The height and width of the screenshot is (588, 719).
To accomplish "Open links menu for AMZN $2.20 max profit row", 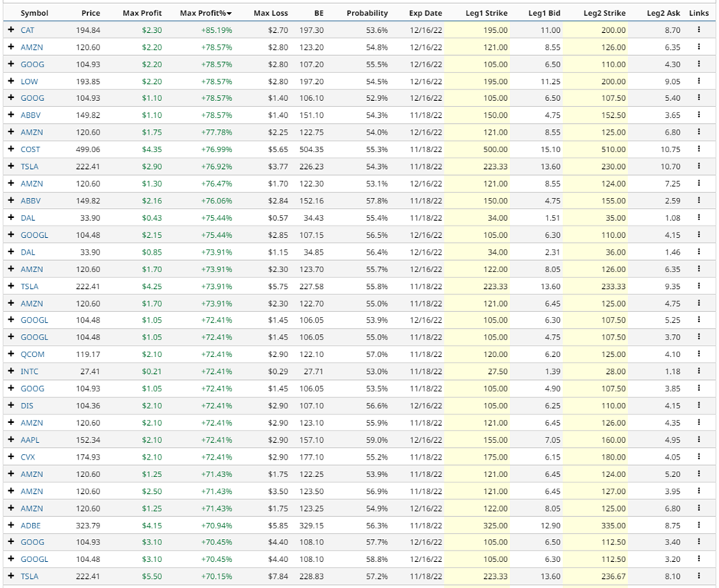I will click(x=699, y=47).
